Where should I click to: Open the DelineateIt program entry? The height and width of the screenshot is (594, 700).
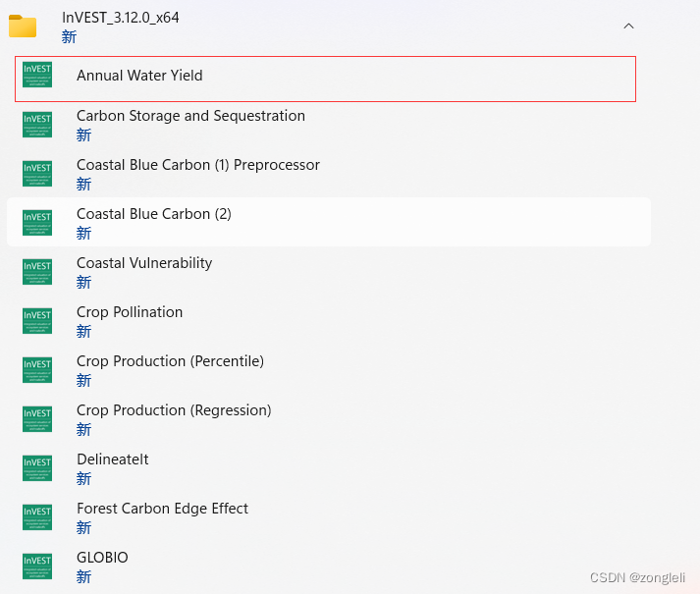(x=113, y=459)
